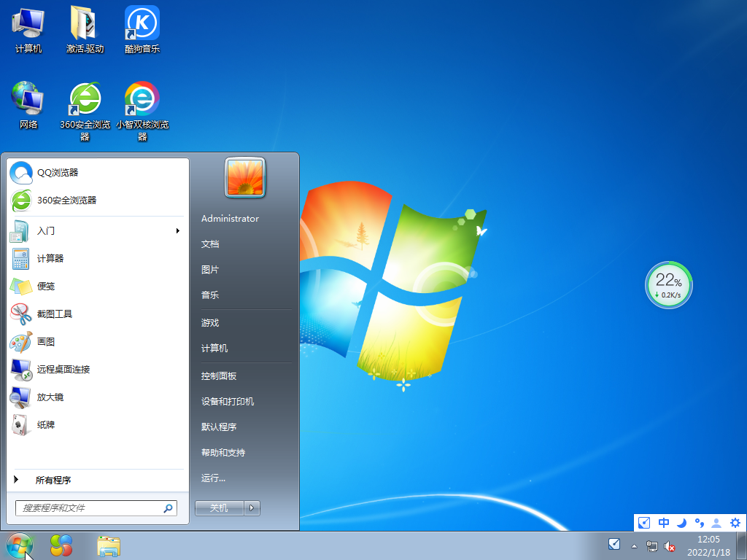747x560 pixels.
Task: Launch 小智双核浏览器 from the desktop
Action: coord(141,98)
